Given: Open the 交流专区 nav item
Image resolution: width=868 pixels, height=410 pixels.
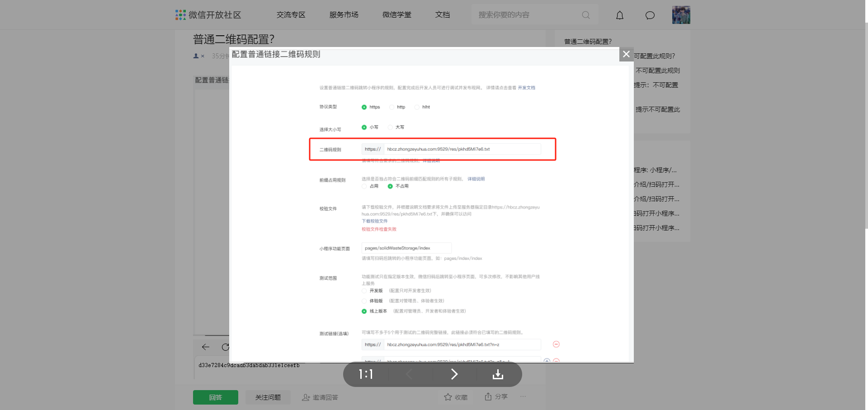Looking at the screenshot, I should point(291,15).
